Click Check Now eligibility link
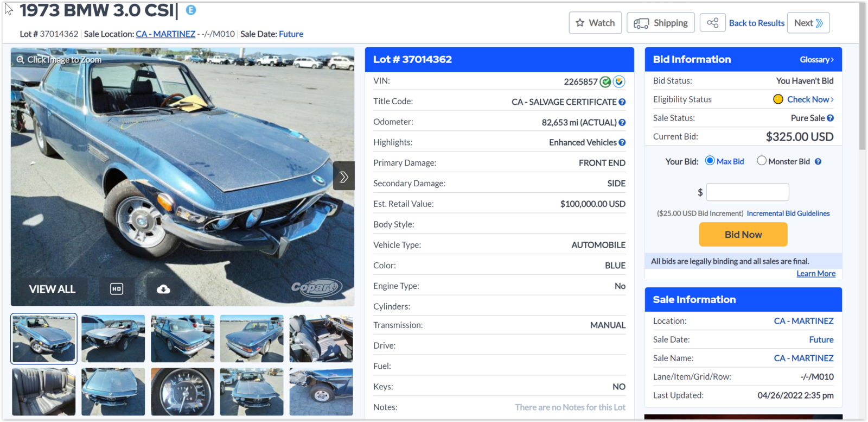 [810, 99]
